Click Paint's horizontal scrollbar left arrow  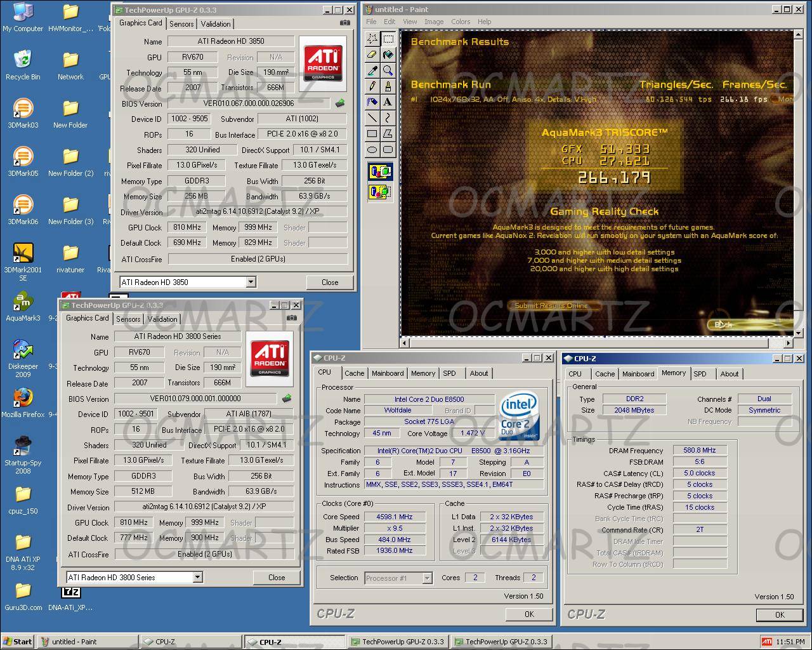click(405, 343)
